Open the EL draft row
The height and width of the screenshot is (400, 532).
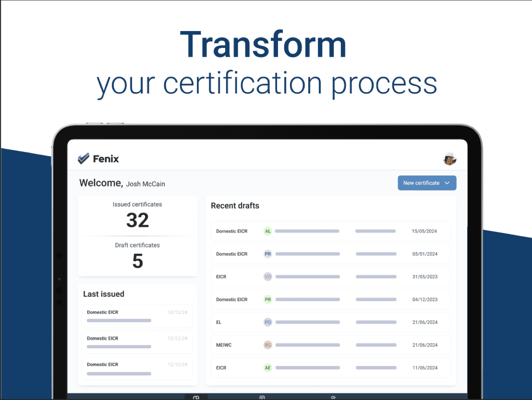tap(330, 322)
